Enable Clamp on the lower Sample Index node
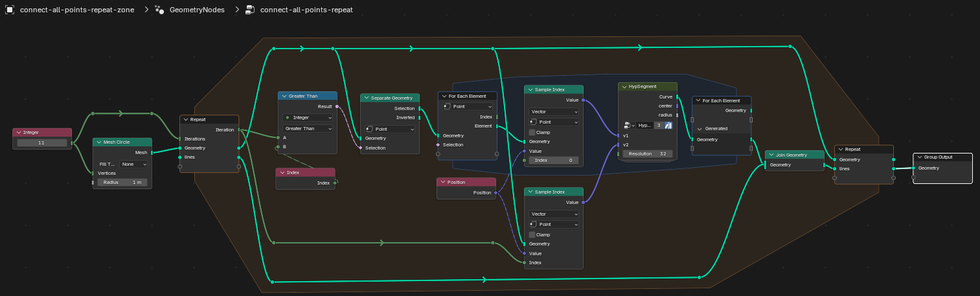This screenshot has width=980, height=296. coord(532,234)
